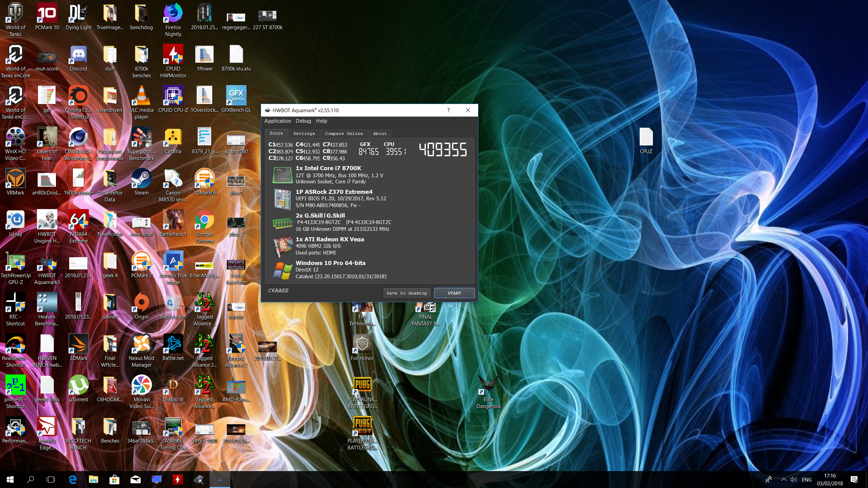Open the Nexus Mod Manager desktop icon
Viewport: 868px width, 488px height.
pos(141,351)
